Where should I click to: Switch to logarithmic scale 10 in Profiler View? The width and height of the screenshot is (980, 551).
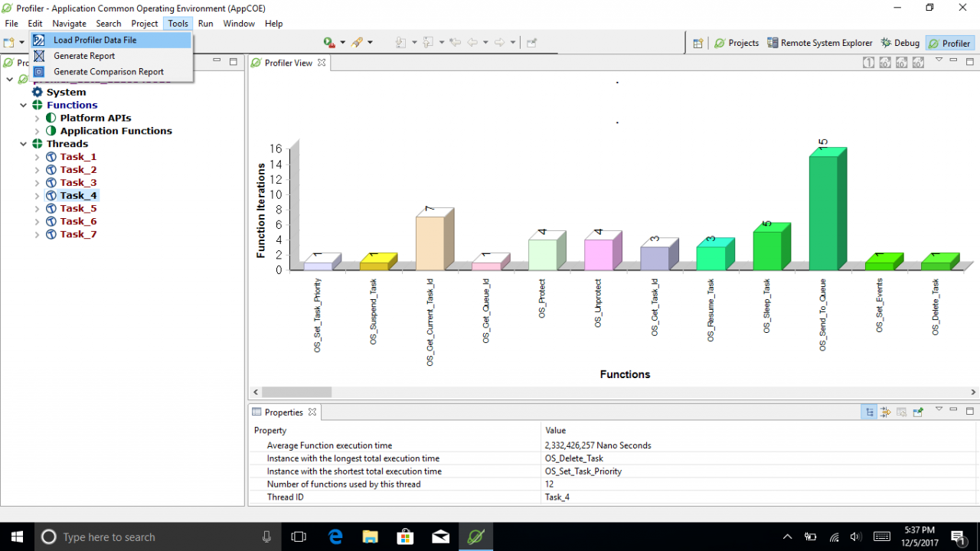pyautogui.click(x=885, y=62)
